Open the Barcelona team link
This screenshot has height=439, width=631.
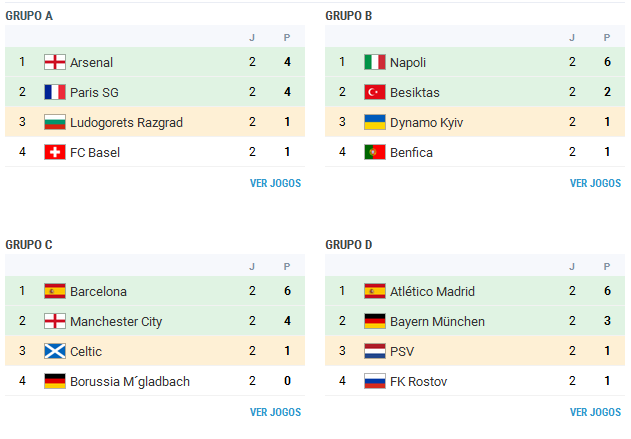(98, 291)
